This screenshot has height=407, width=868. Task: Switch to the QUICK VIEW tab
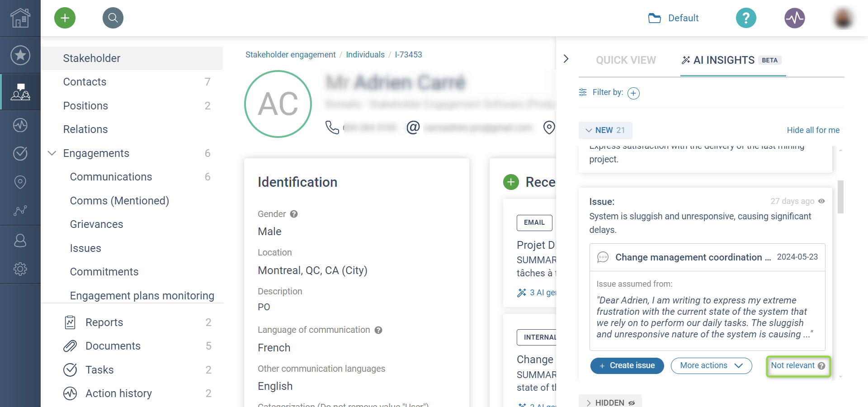click(x=626, y=60)
